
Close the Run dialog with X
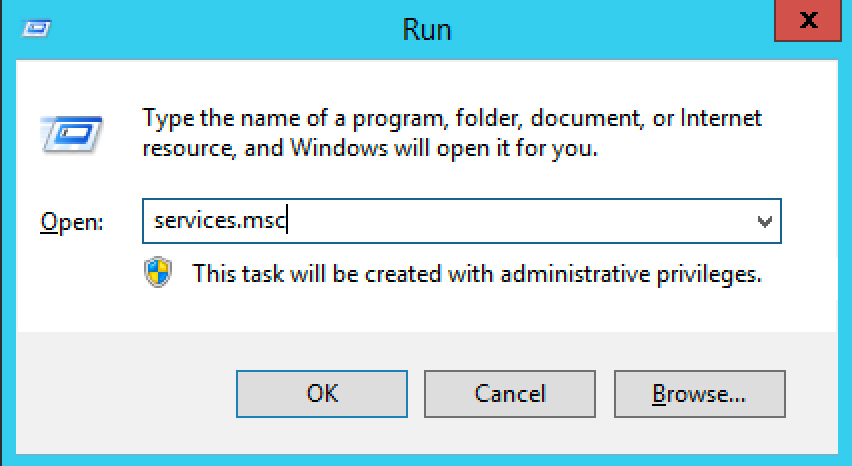point(811,22)
